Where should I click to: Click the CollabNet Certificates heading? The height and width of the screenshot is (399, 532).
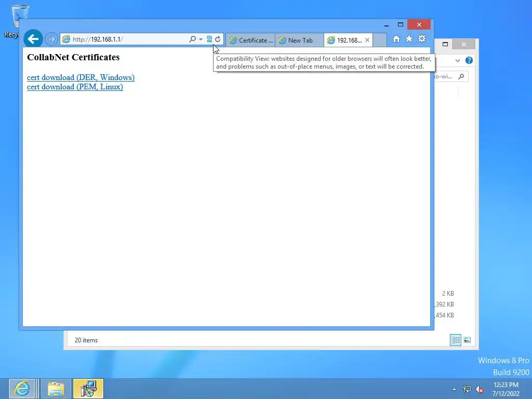click(x=73, y=57)
